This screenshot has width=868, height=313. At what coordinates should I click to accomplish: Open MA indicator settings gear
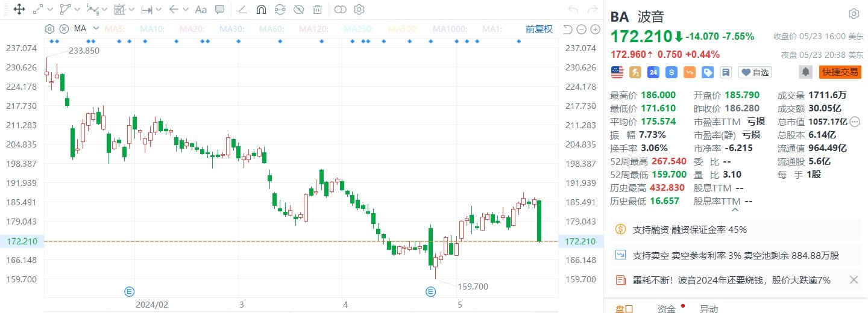click(x=49, y=29)
